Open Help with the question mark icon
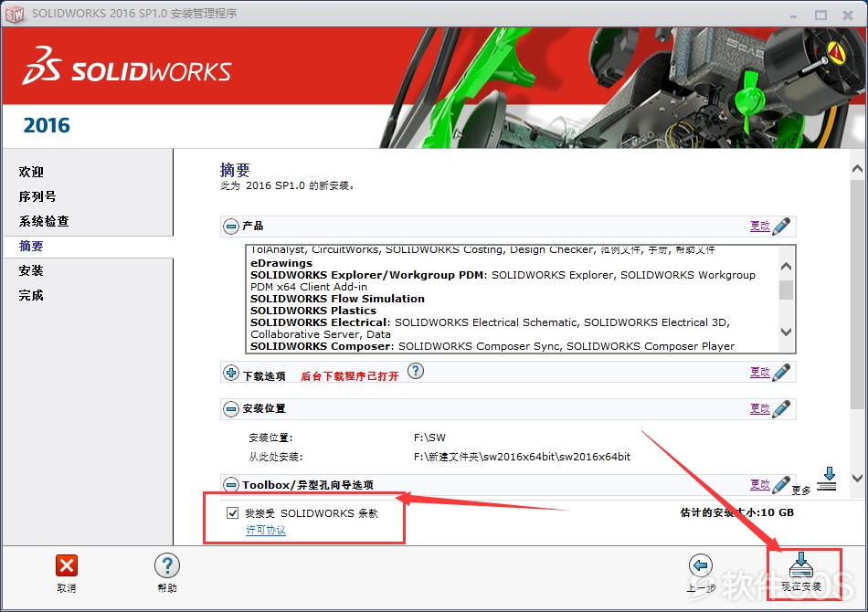 click(x=166, y=565)
